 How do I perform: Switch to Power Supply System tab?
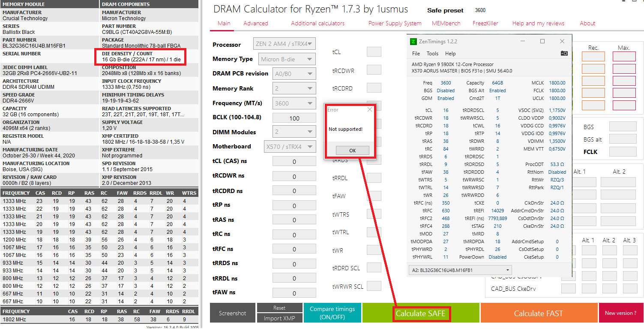pyautogui.click(x=395, y=24)
